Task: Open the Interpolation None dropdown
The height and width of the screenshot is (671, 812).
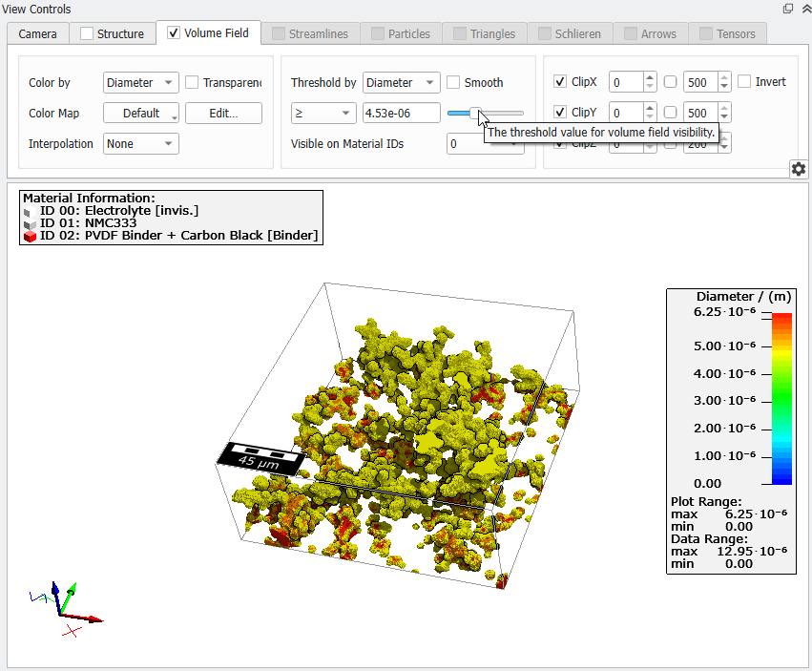Action: [141, 144]
